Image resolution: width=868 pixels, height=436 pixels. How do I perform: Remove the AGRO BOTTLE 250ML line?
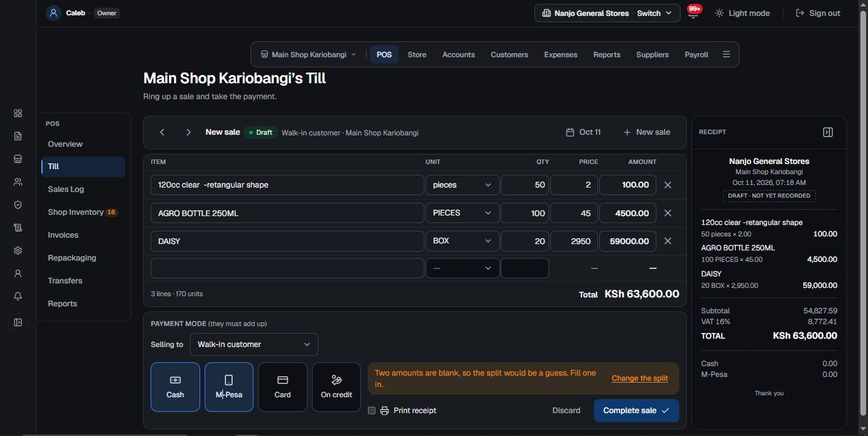(668, 213)
